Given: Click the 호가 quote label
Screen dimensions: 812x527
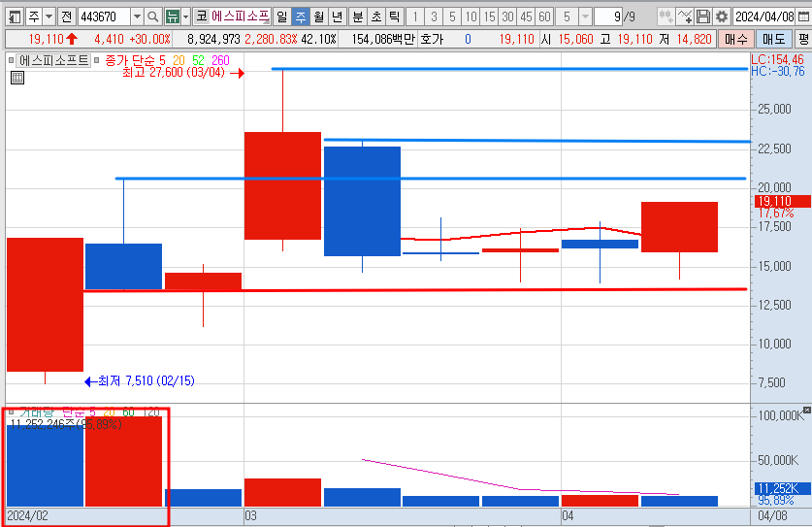Looking at the screenshot, I should tap(432, 39).
